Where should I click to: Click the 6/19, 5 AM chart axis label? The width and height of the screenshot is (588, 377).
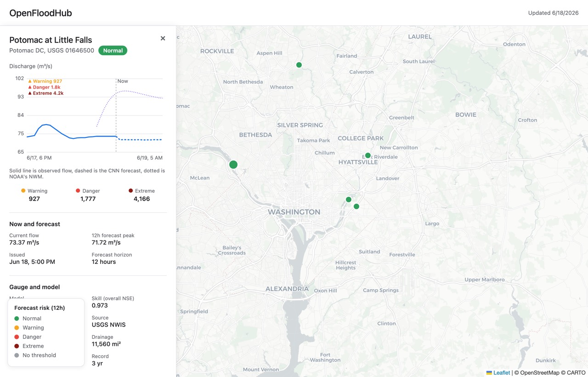click(150, 158)
